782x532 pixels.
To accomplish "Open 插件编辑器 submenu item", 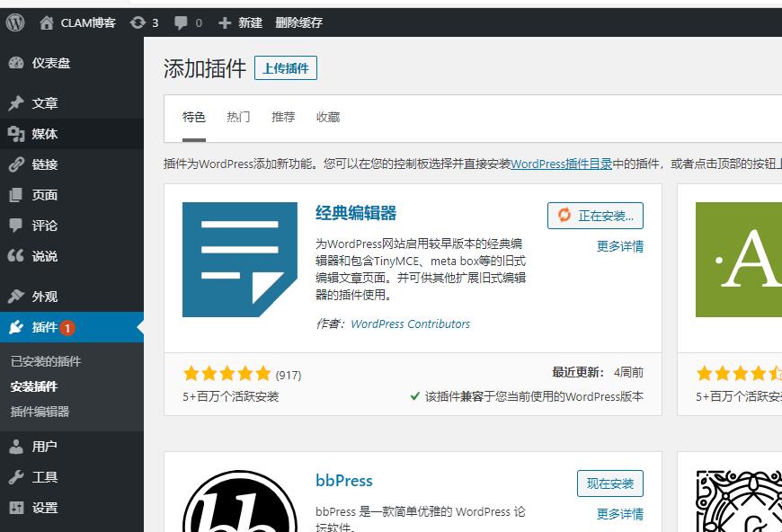I will [40, 412].
